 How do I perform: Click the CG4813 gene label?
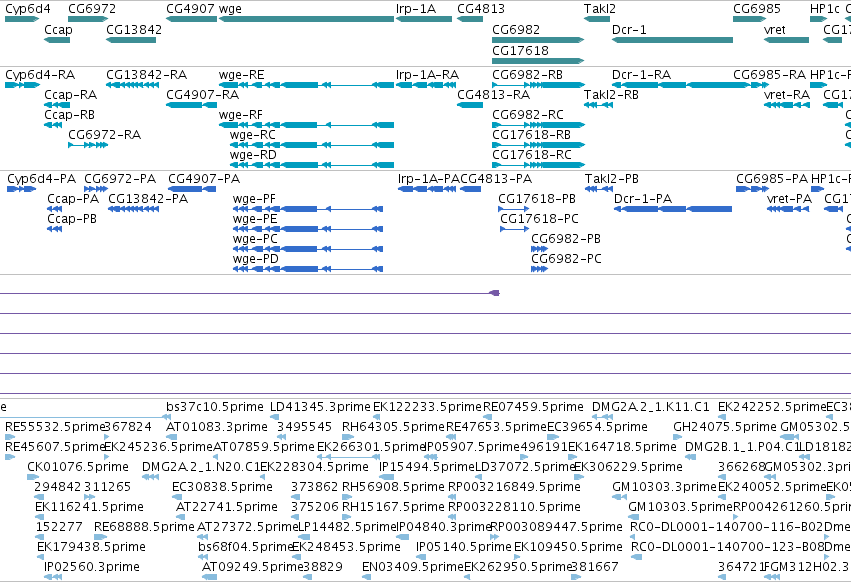pyautogui.click(x=481, y=9)
